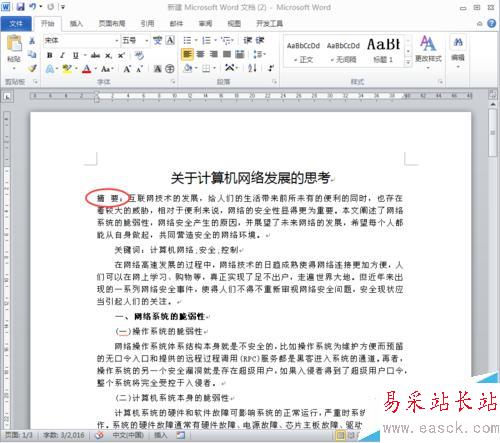The image size is (500, 443).
Task: Open the borders dropdown arrow
Action: (x=214, y=68)
